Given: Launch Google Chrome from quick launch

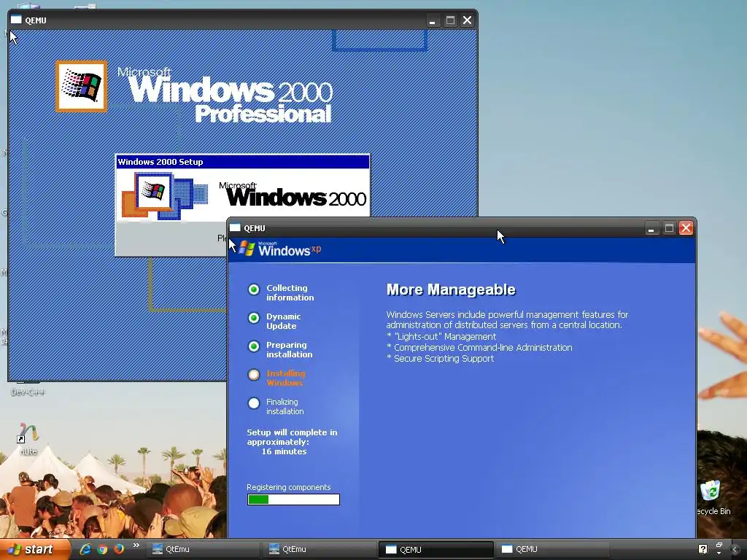Looking at the screenshot, I should (x=102, y=549).
